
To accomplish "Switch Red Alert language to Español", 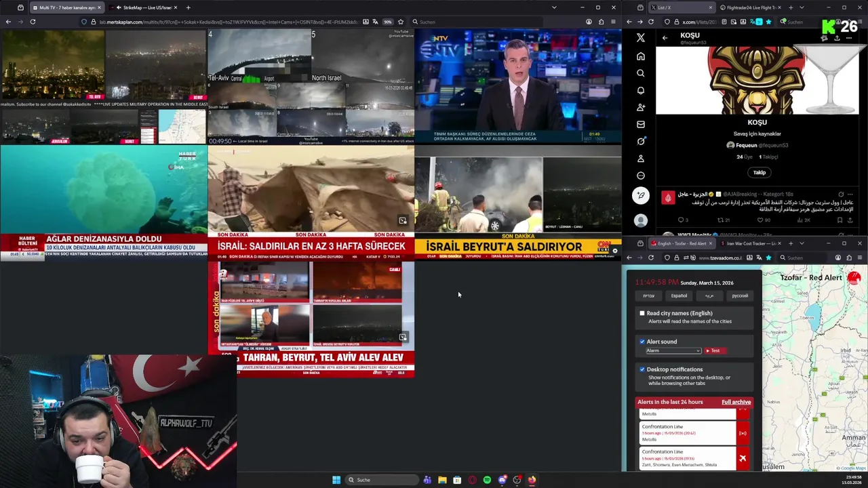I will [679, 296].
